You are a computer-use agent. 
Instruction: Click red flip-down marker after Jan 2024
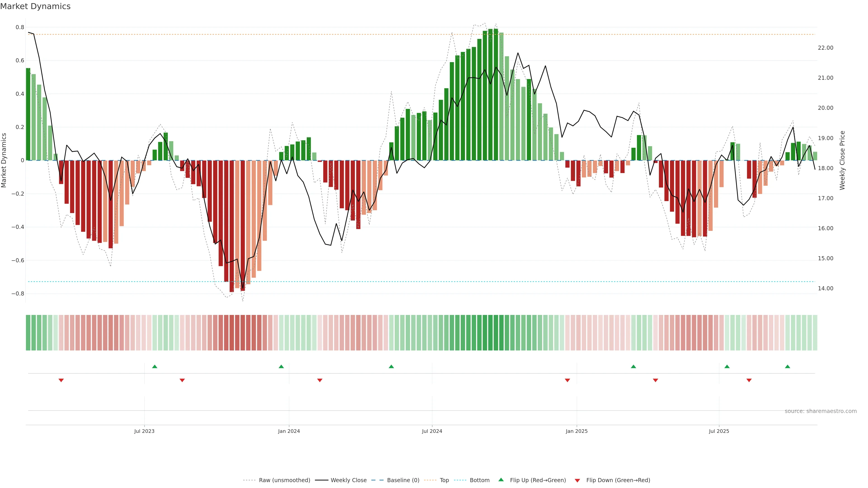320,380
